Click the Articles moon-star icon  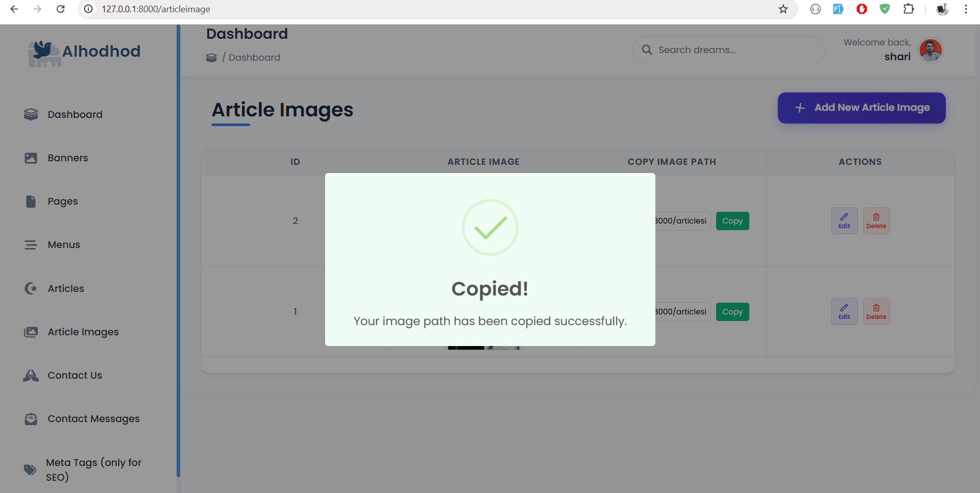(x=31, y=288)
